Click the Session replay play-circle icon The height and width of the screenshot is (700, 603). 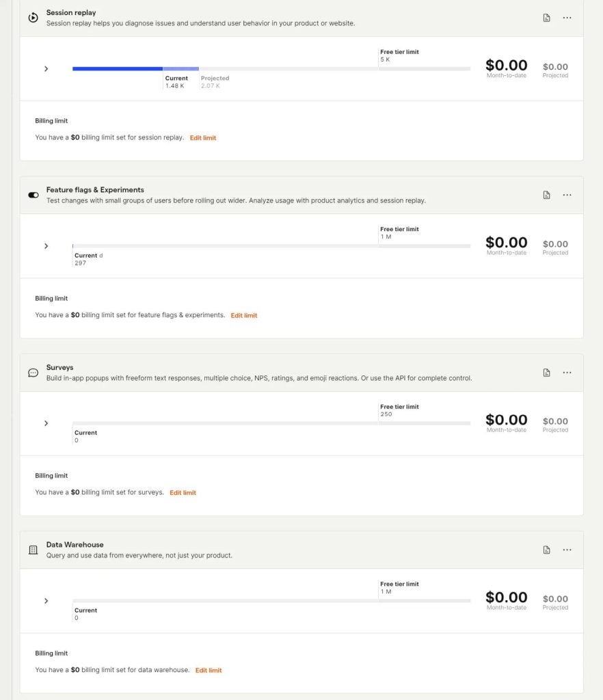click(x=33, y=18)
